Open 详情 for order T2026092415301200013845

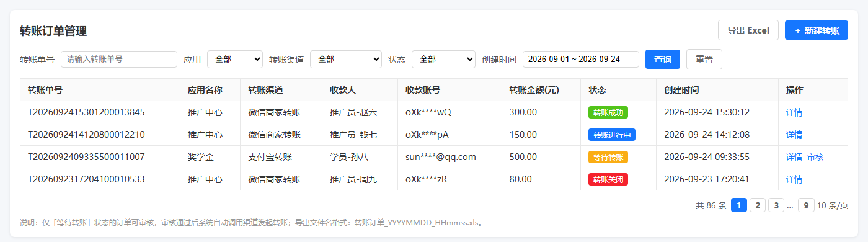pos(794,112)
